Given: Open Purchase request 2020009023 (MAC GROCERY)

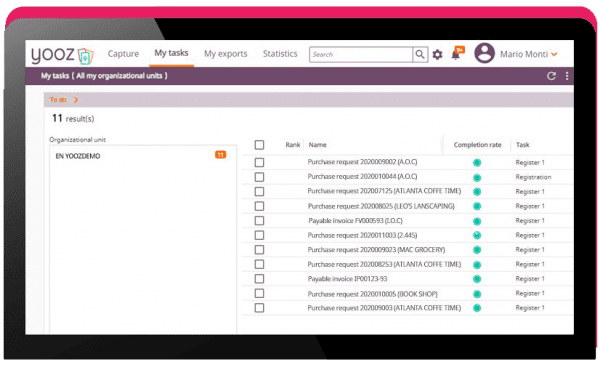Looking at the screenshot, I should (x=376, y=250).
